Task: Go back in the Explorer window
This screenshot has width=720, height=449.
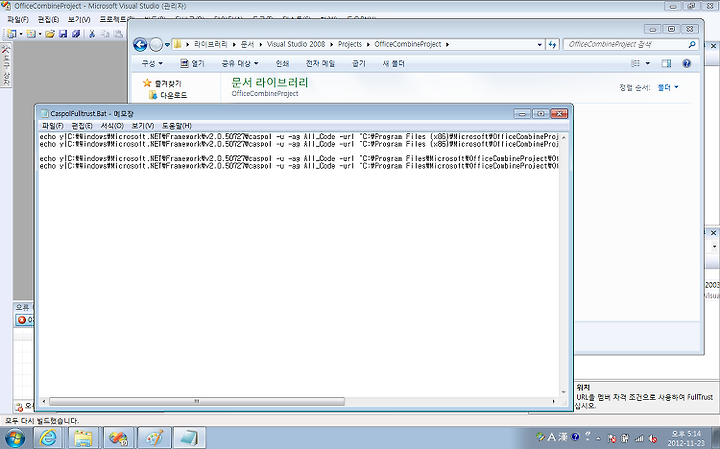Action: 140,45
